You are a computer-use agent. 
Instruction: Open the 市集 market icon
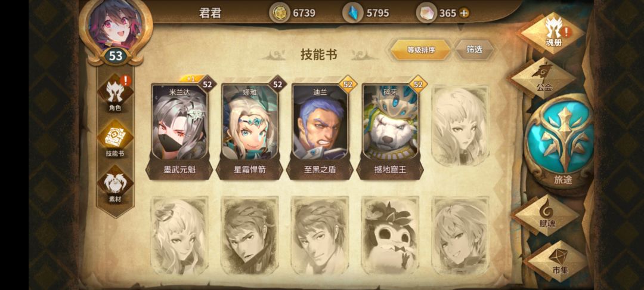pos(558,261)
